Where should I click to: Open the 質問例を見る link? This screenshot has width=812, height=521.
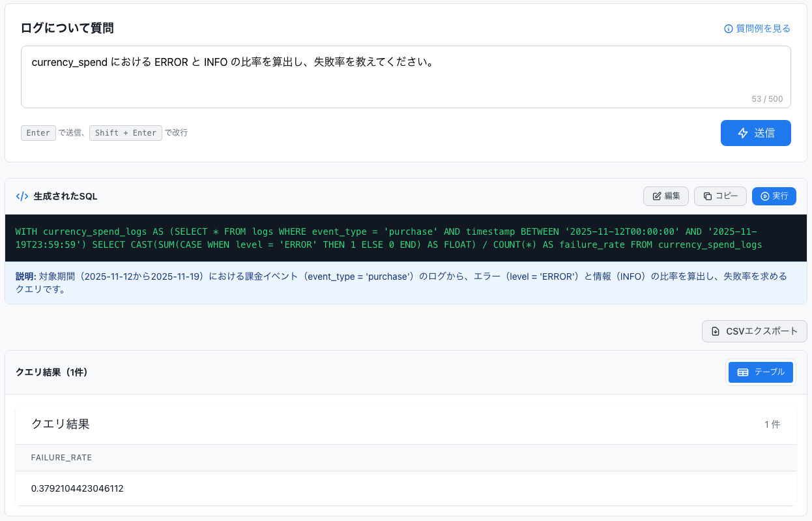click(761, 28)
